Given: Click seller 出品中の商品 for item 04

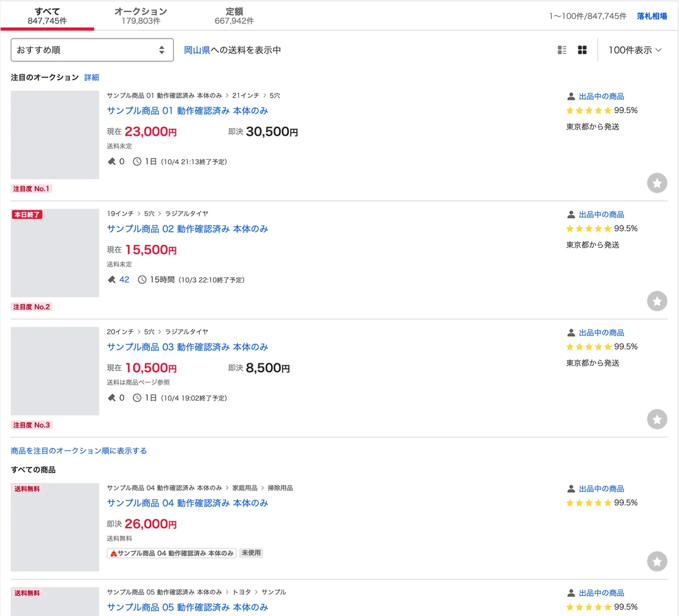Looking at the screenshot, I should [x=601, y=489].
